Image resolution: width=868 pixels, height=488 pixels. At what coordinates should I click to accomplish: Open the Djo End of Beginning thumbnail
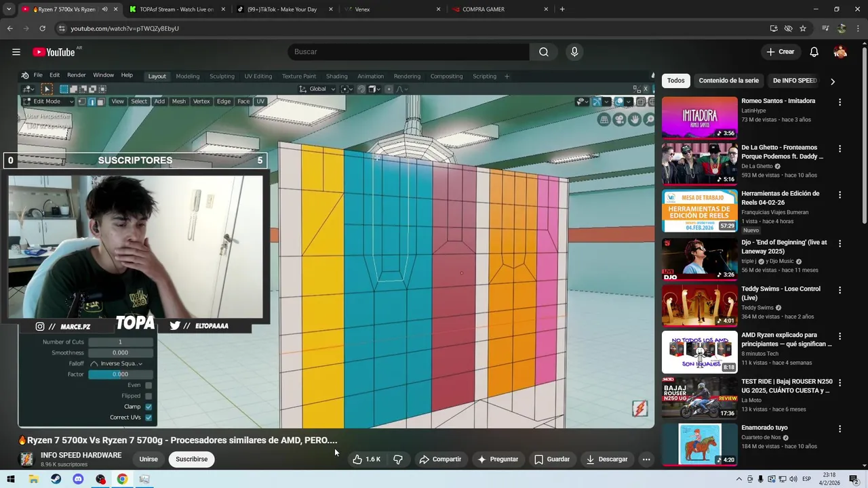click(x=699, y=259)
